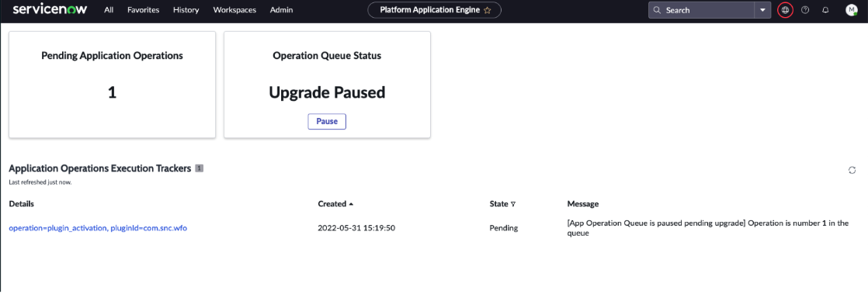Open the History menu

[x=186, y=10]
